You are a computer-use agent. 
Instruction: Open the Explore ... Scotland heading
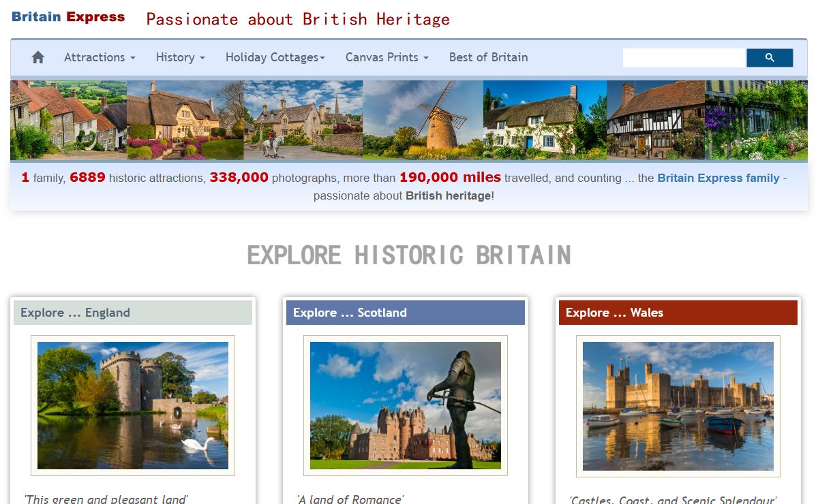click(350, 313)
